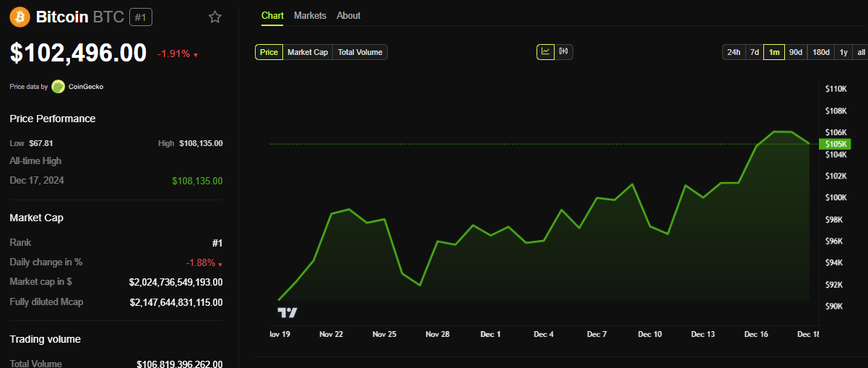Screen dimensions: 868x368
Task: Click the Low $67.81 value
Action: pyautogui.click(x=41, y=143)
